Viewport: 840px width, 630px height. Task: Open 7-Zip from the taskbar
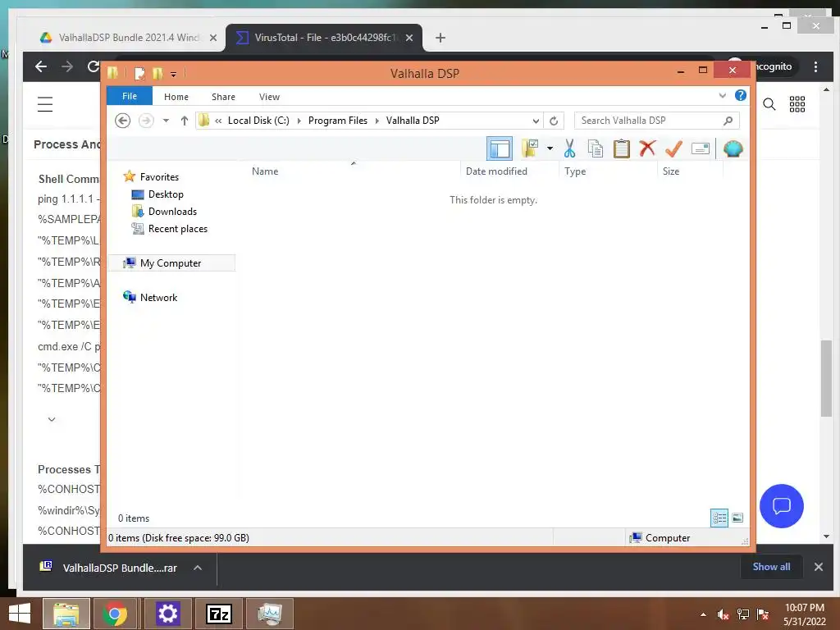pyautogui.click(x=218, y=614)
